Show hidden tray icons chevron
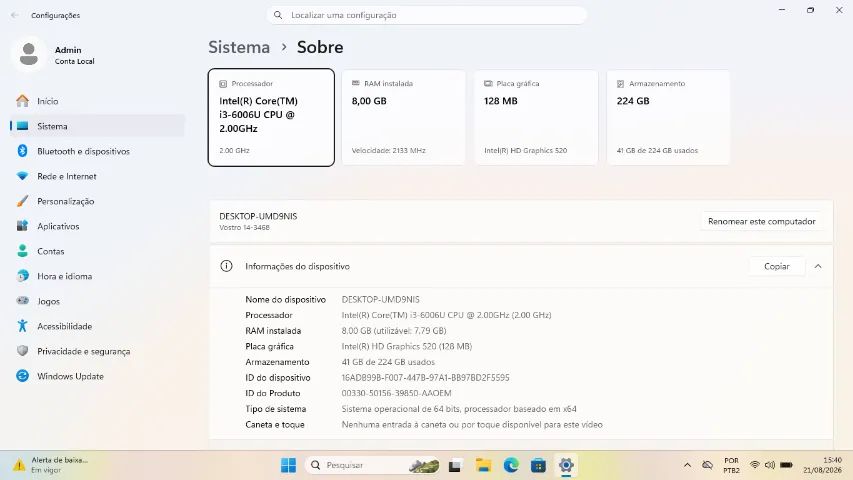This screenshot has height=480, width=853. pos(687,465)
